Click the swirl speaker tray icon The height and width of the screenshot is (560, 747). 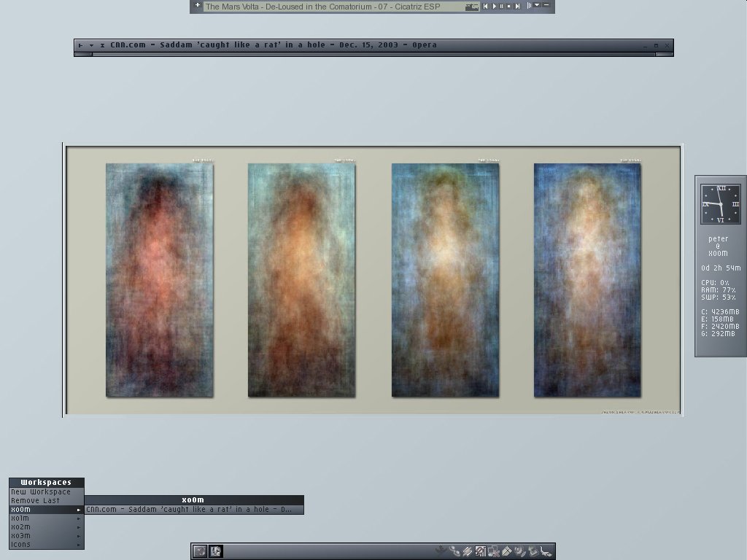[x=519, y=551]
